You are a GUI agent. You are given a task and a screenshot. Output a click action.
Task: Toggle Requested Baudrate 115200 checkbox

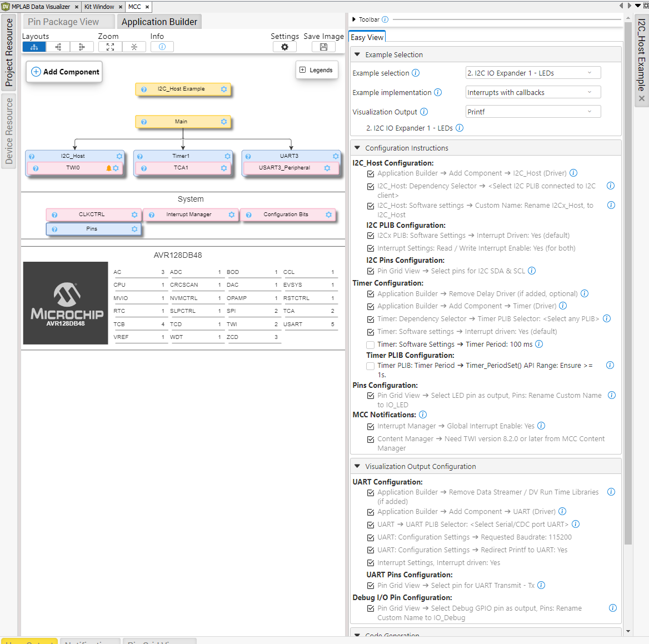click(371, 538)
